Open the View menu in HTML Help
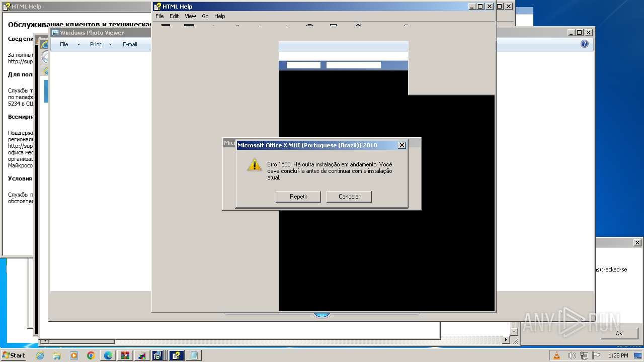 click(x=190, y=16)
